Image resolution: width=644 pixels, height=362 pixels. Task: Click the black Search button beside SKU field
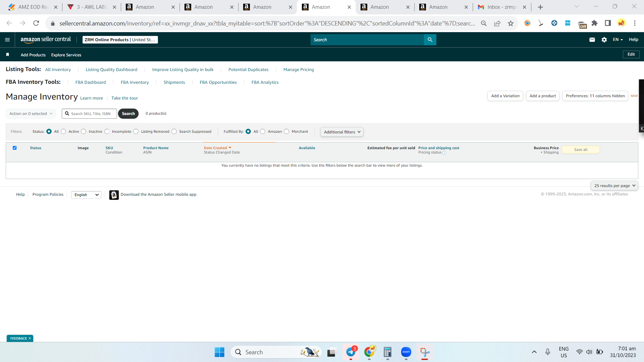(x=128, y=114)
